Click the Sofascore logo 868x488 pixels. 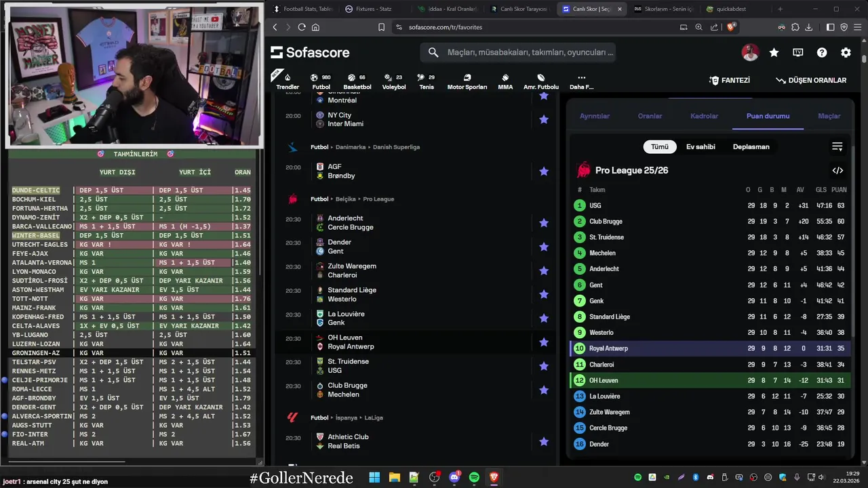[x=310, y=52]
